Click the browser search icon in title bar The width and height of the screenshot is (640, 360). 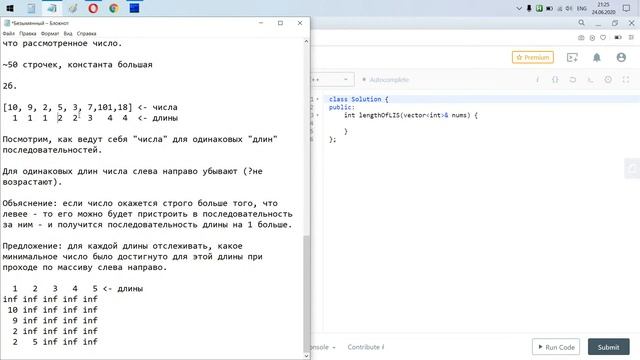tap(582, 23)
